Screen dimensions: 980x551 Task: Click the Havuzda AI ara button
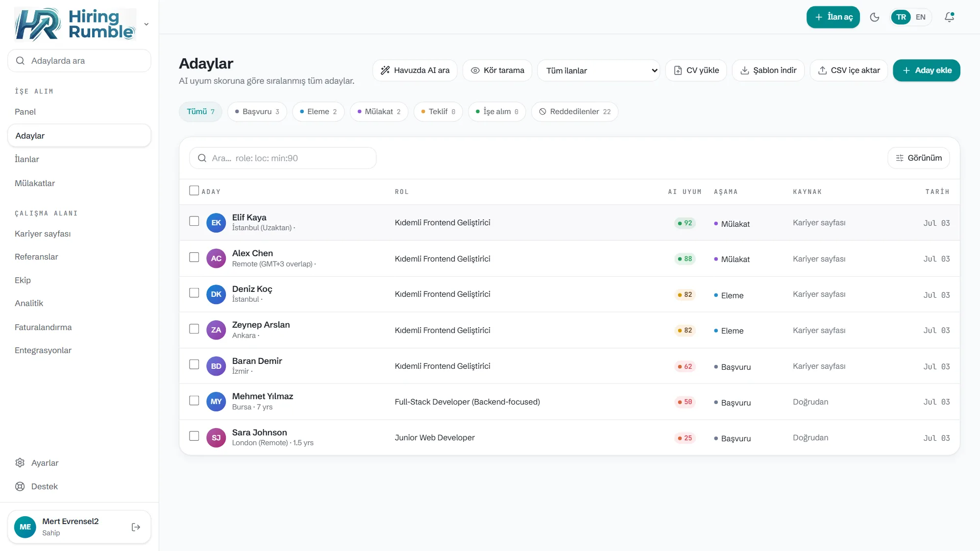tap(415, 71)
